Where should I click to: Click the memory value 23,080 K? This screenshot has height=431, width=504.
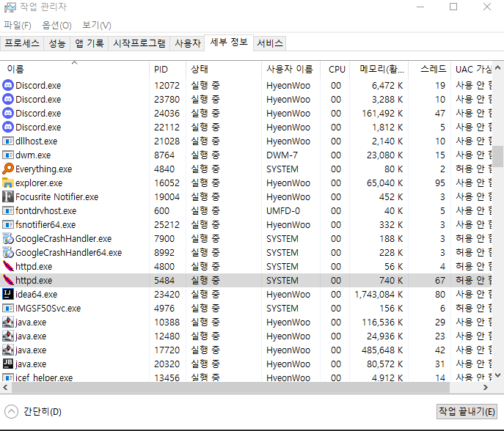(384, 155)
